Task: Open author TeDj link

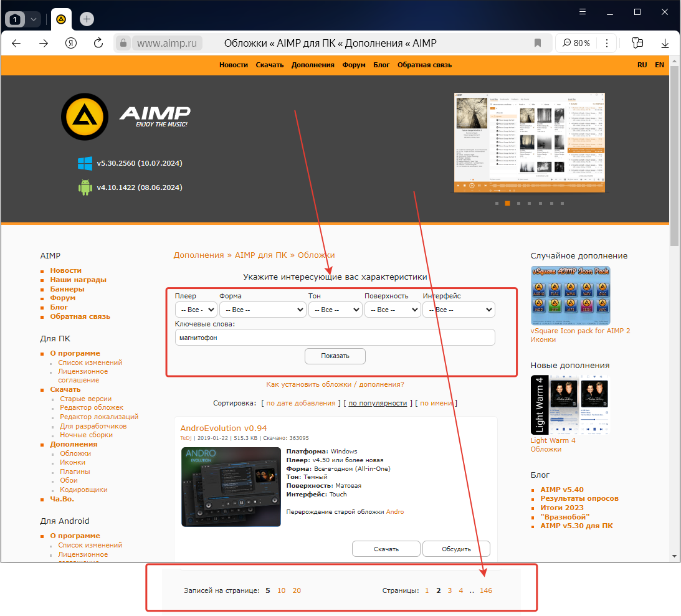Action: [x=186, y=438]
